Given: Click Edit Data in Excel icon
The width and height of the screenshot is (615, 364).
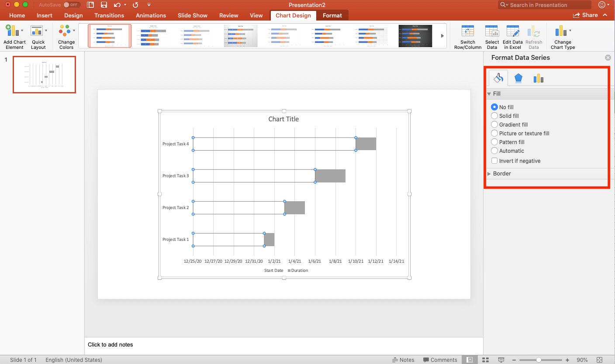Looking at the screenshot, I should pos(512,32).
